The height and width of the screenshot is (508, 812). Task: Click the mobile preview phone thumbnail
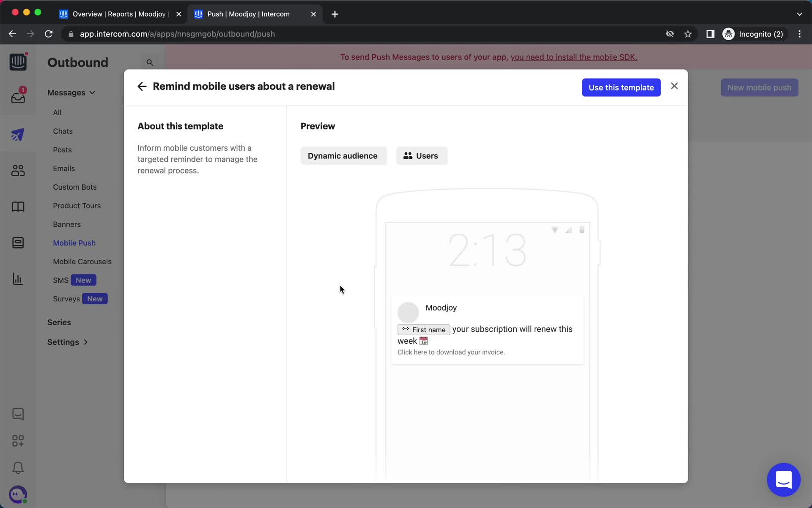[x=487, y=293]
